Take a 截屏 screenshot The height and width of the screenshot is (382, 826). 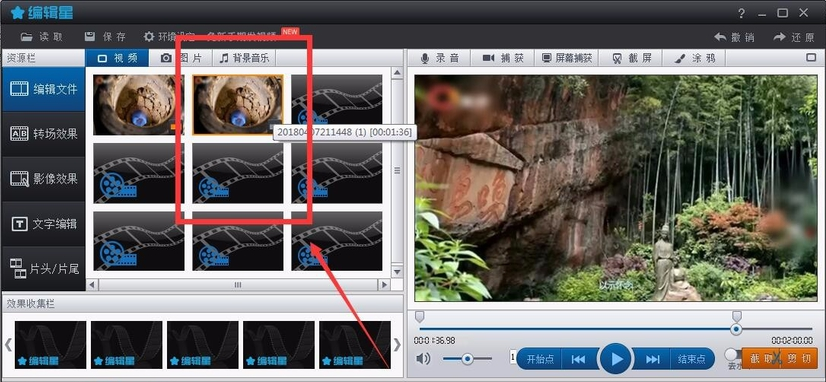tap(631, 58)
